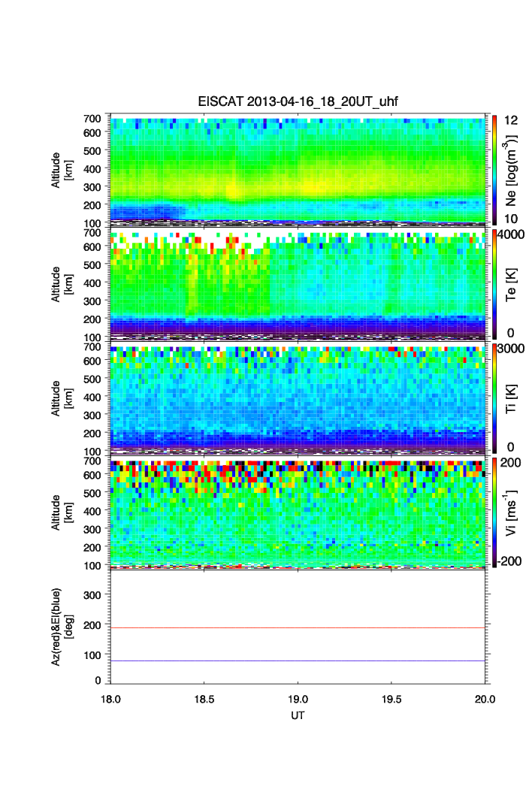Select the elevation line near 80 degrees

(x=299, y=660)
